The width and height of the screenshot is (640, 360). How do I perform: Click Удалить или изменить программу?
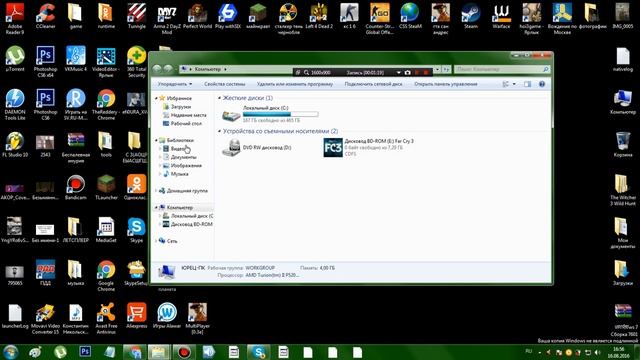(x=295, y=84)
